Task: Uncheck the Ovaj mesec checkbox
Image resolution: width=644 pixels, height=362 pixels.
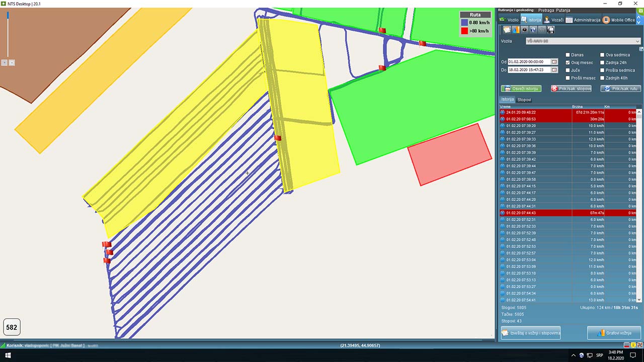Action: [x=568, y=62]
